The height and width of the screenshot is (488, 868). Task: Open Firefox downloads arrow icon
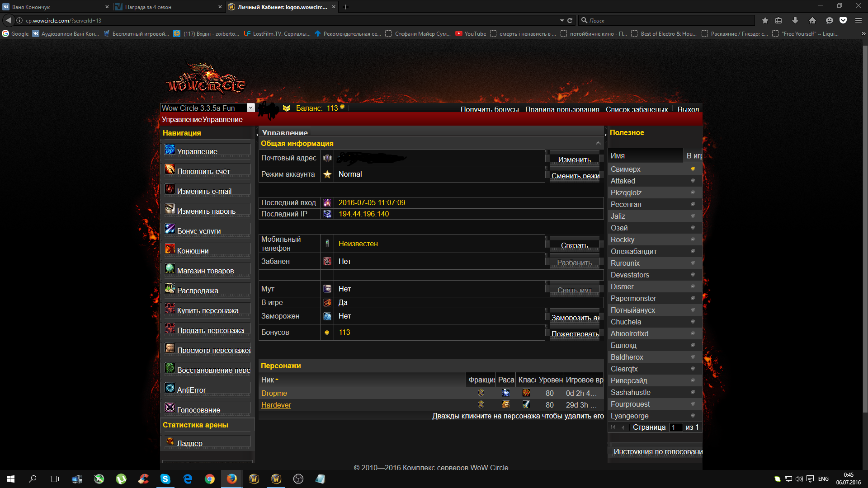coord(795,20)
